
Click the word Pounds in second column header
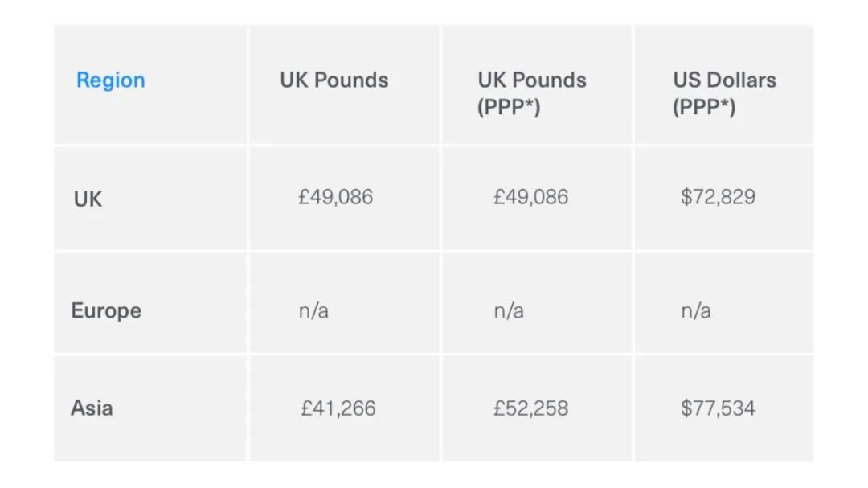(351, 80)
